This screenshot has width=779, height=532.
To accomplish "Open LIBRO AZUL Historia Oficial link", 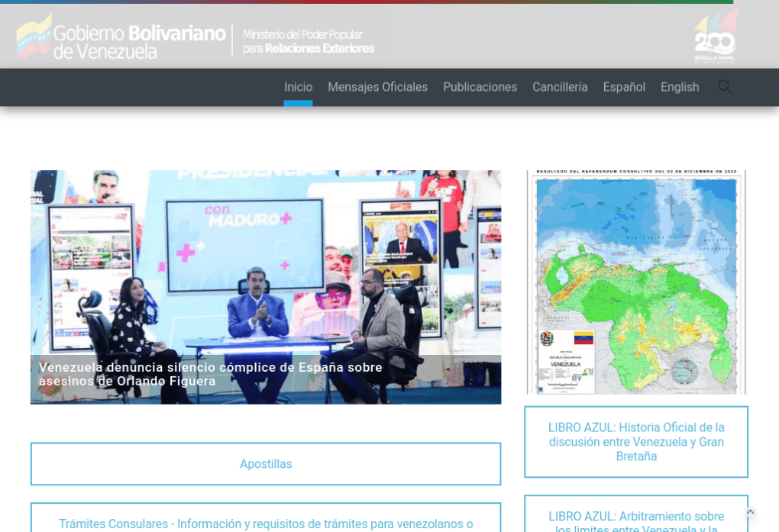I will (635, 442).
